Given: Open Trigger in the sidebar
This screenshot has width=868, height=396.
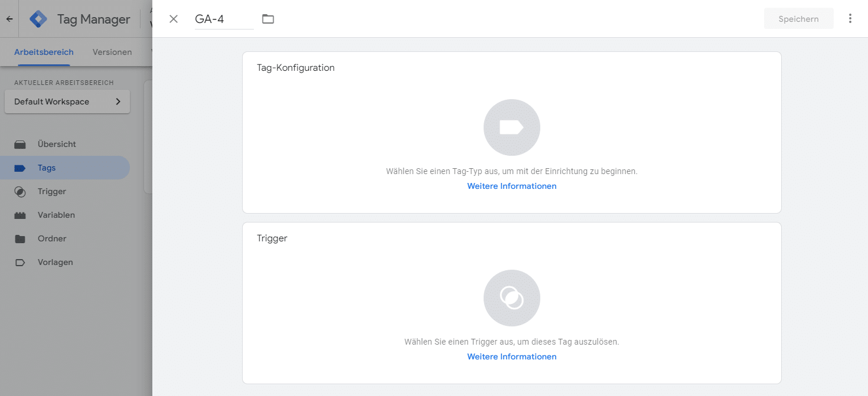Looking at the screenshot, I should [65, 191].
